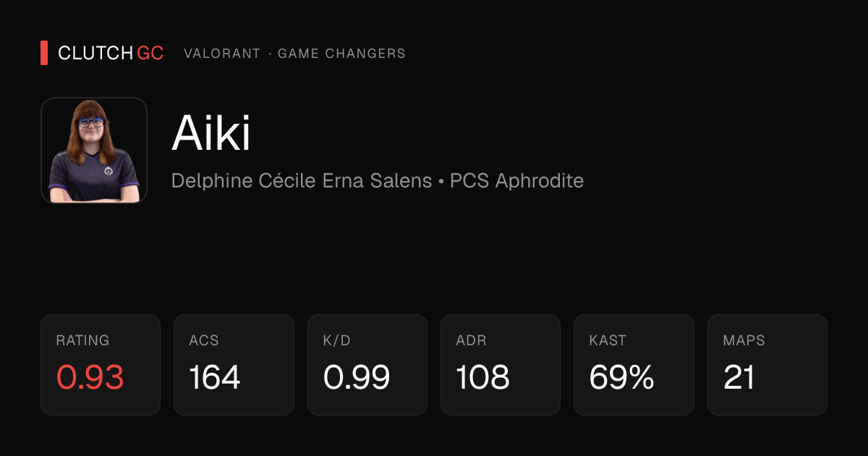The height and width of the screenshot is (456, 868).
Task: Select the 69% KAST value
Action: (x=622, y=377)
